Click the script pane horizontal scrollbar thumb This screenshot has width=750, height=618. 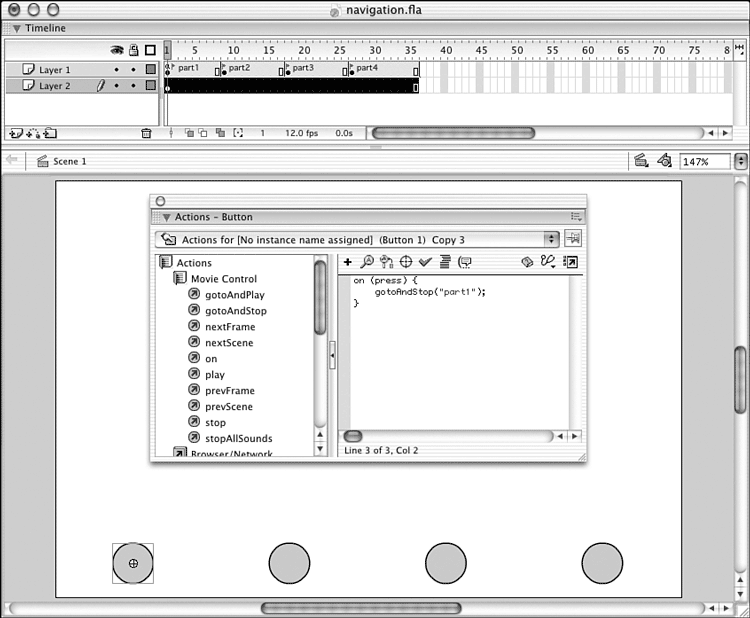click(x=353, y=436)
